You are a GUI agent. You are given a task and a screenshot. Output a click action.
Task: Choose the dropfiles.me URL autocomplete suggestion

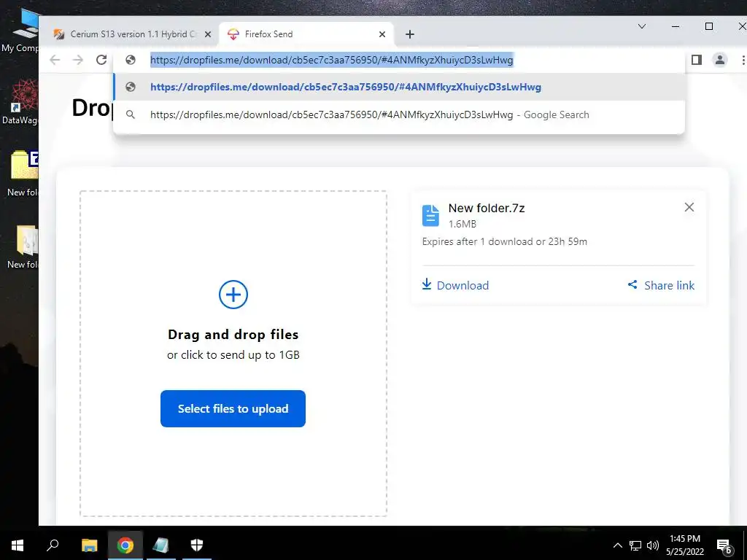click(x=399, y=87)
